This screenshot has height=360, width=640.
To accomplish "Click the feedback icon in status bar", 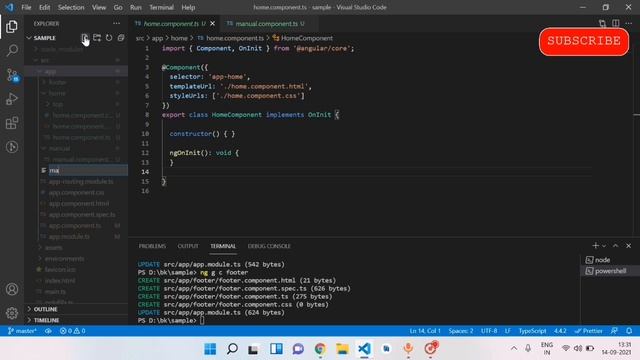I will pos(614,331).
